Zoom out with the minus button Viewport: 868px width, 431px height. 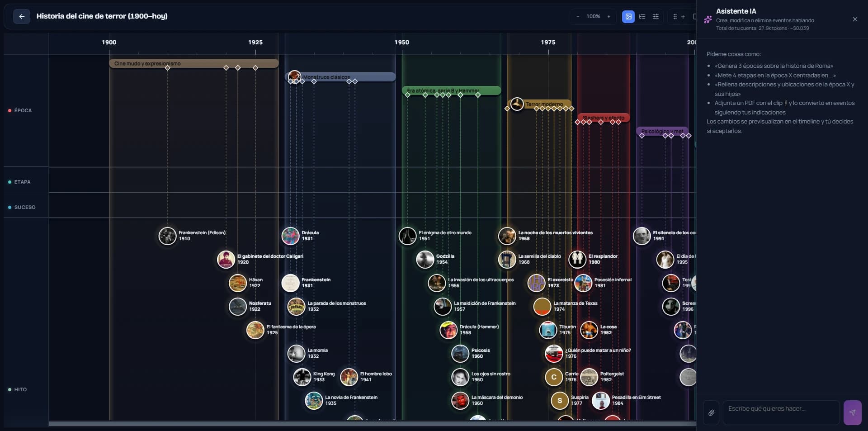click(x=578, y=17)
